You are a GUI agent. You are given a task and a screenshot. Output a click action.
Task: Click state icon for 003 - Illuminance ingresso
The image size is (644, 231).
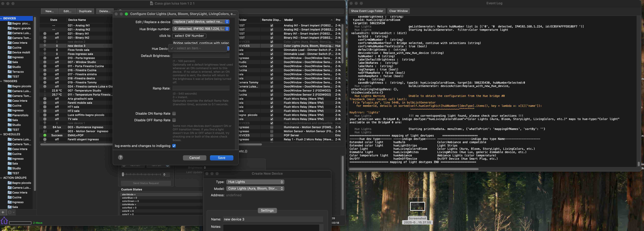(45, 127)
